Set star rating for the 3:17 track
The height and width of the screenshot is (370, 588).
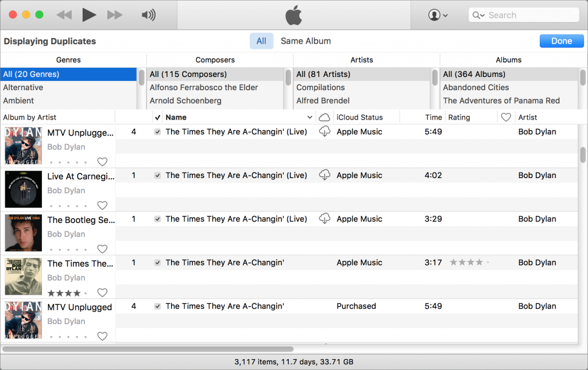point(469,263)
